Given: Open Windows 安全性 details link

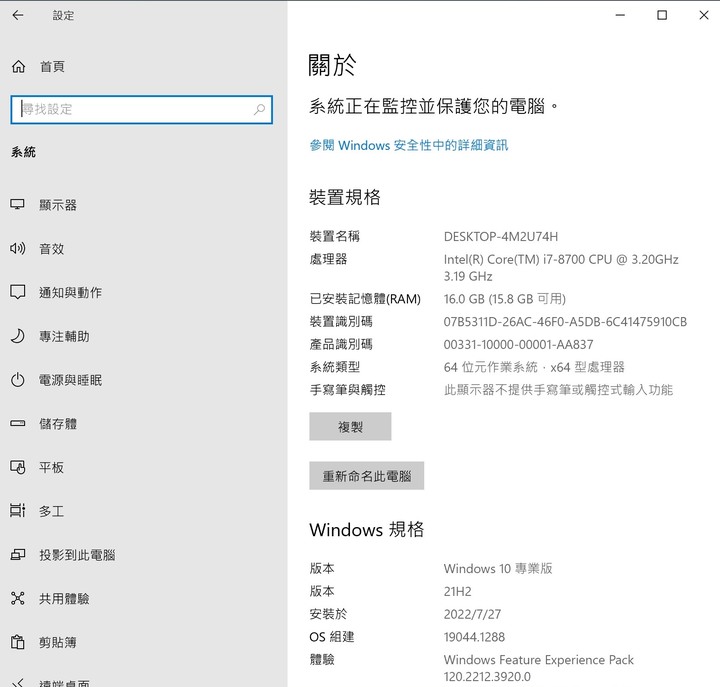Looking at the screenshot, I should 409,145.
